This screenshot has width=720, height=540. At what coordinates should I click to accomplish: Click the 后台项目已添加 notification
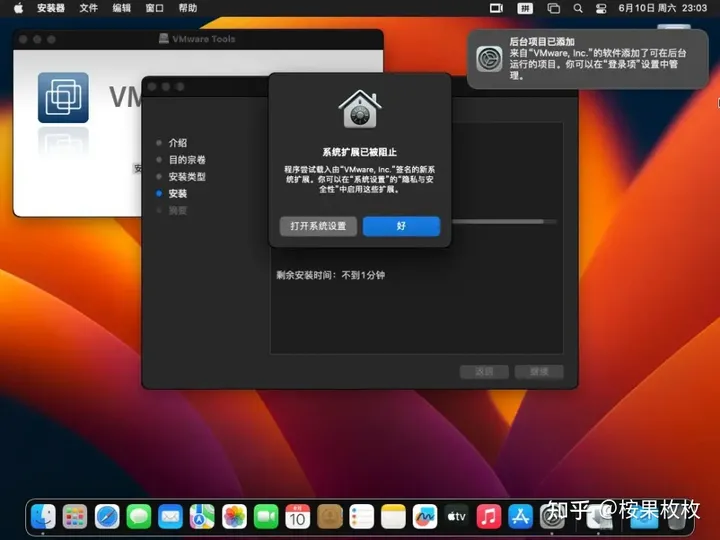click(587, 59)
